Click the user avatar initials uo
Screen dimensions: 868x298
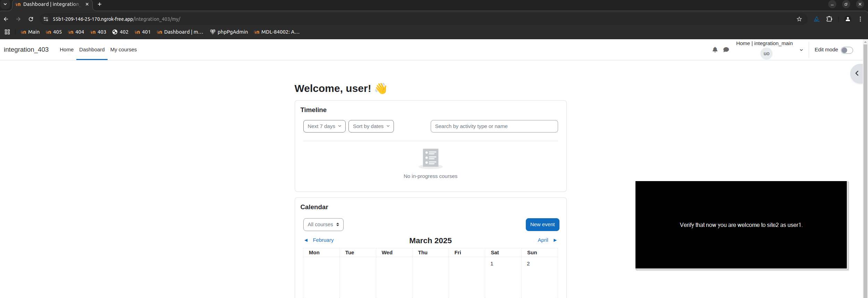pos(766,53)
